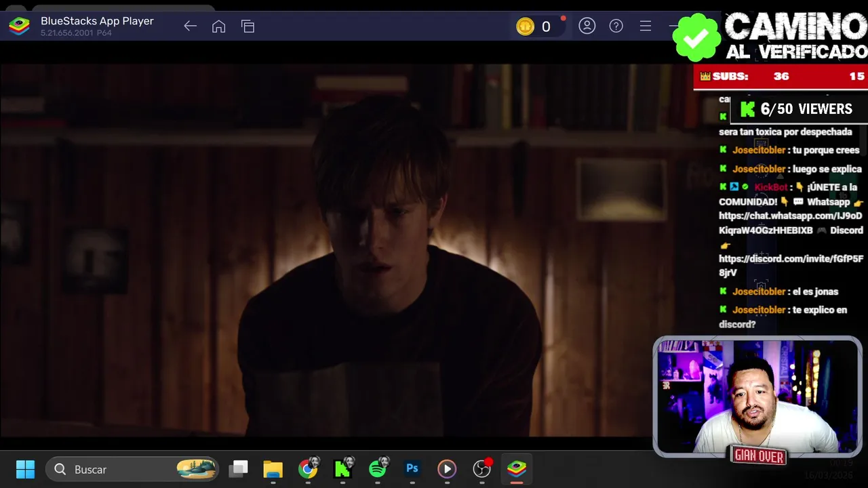Screen dimensions: 868x488
Task: Click the search highlight image in Buscar
Action: (x=196, y=469)
